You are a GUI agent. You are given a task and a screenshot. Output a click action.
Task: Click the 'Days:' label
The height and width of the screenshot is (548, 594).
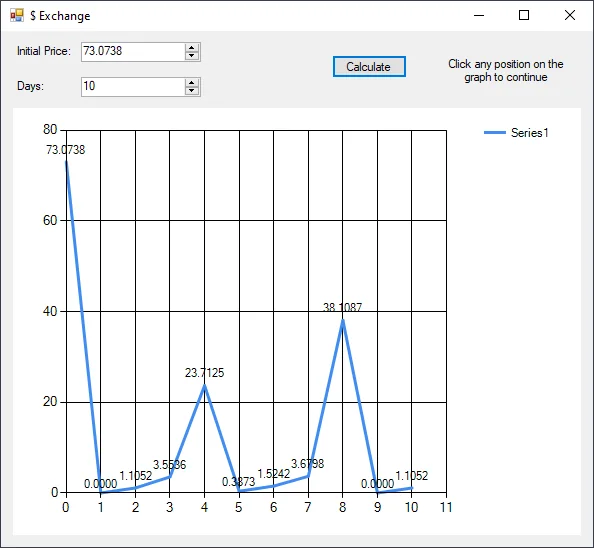(30, 86)
